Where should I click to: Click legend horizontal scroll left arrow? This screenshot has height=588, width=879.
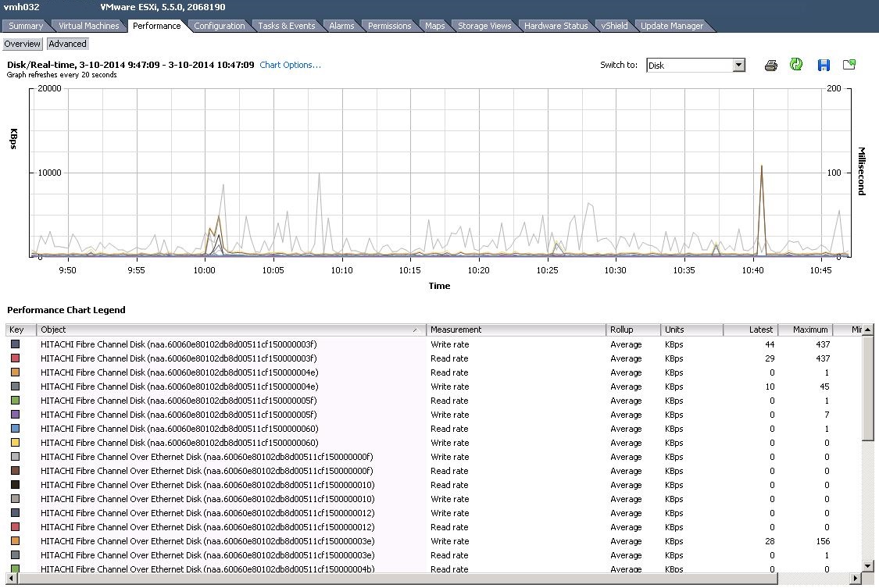(11, 578)
